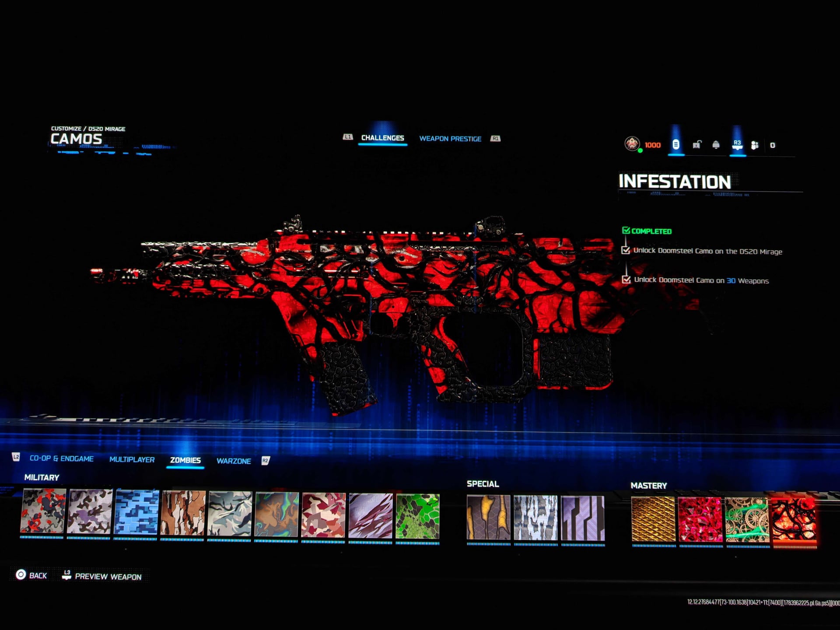Click the R3 inspect weapon icon

click(737, 145)
